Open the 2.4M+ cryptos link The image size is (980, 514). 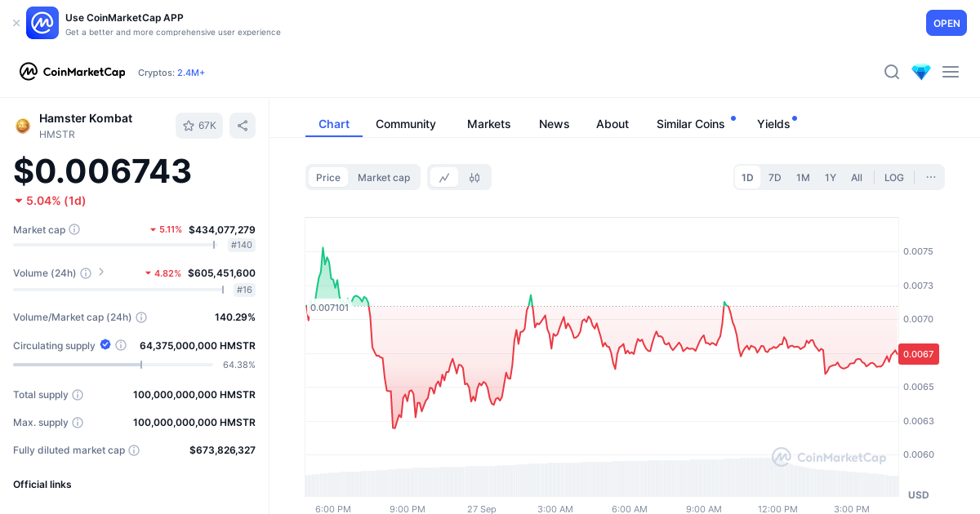[191, 73]
